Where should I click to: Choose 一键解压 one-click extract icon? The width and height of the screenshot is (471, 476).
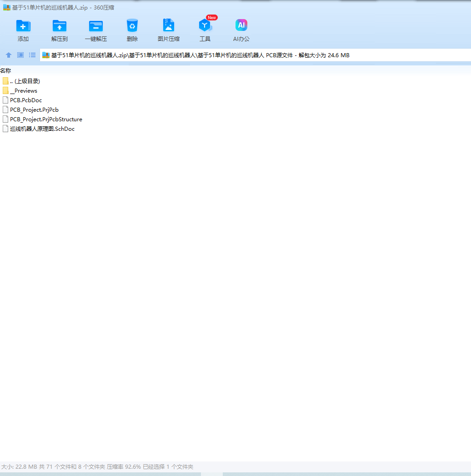pyautogui.click(x=96, y=26)
